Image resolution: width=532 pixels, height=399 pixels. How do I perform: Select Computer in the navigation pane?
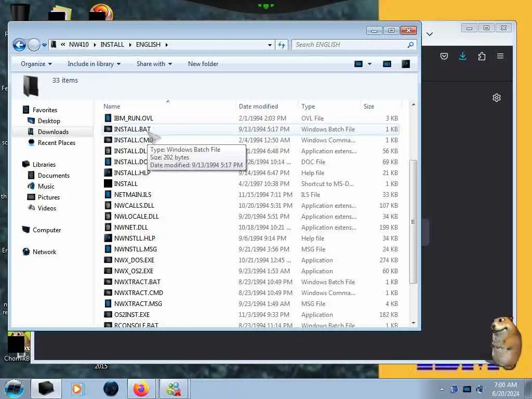click(46, 230)
